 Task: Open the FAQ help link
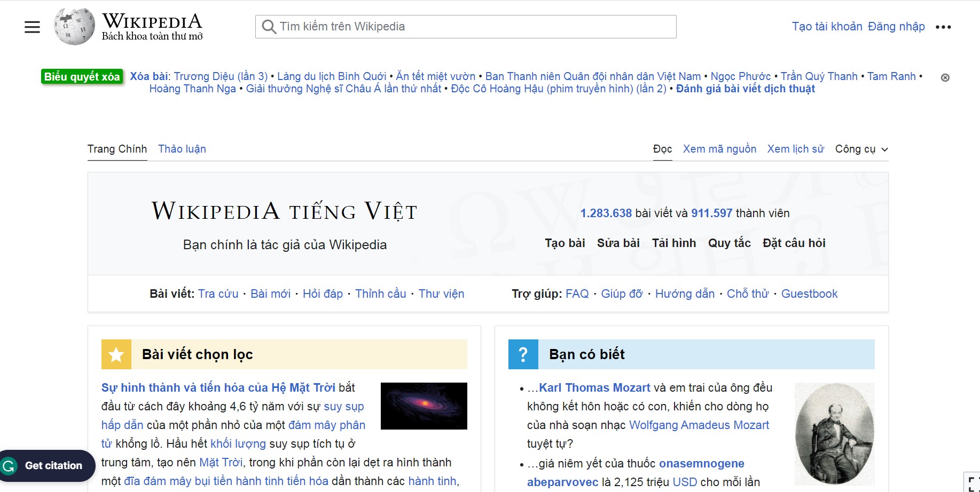point(577,293)
